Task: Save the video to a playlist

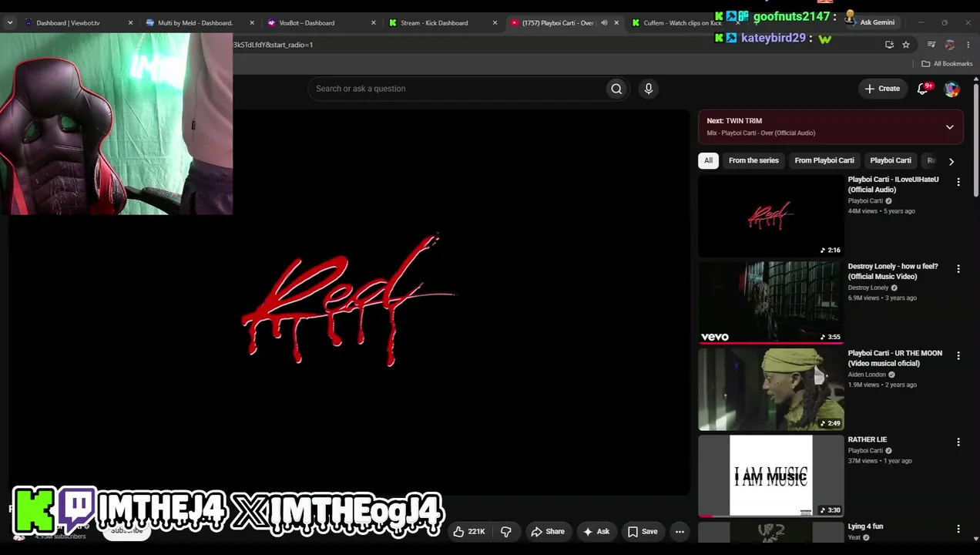Action: (x=643, y=532)
